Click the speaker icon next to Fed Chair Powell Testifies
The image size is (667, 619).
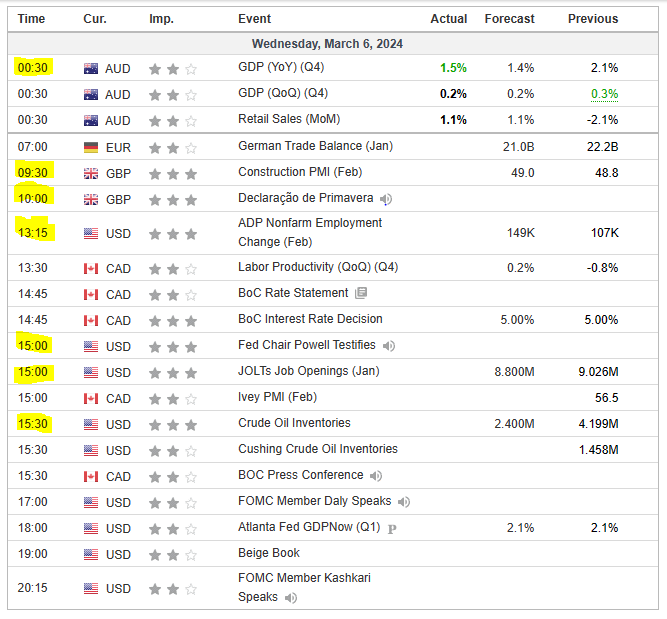point(389,346)
